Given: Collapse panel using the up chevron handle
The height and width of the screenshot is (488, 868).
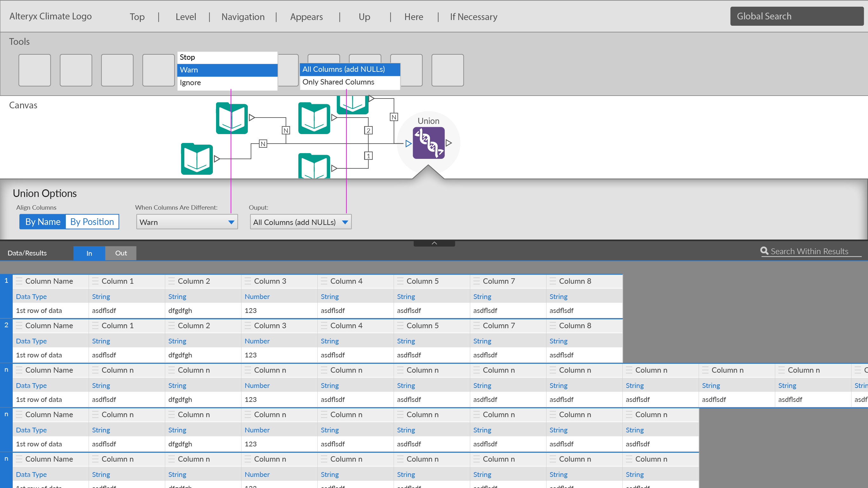Looking at the screenshot, I should pyautogui.click(x=434, y=243).
